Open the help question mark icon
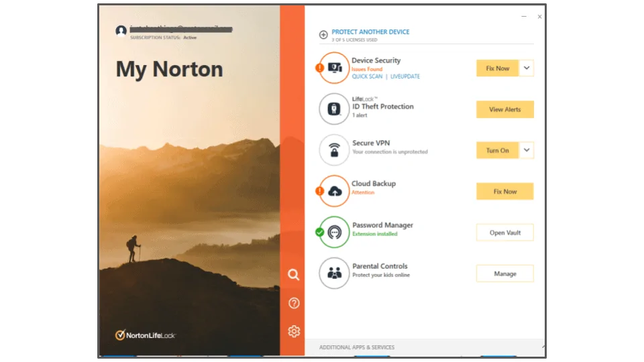The height and width of the screenshot is (362, 644). (x=294, y=303)
